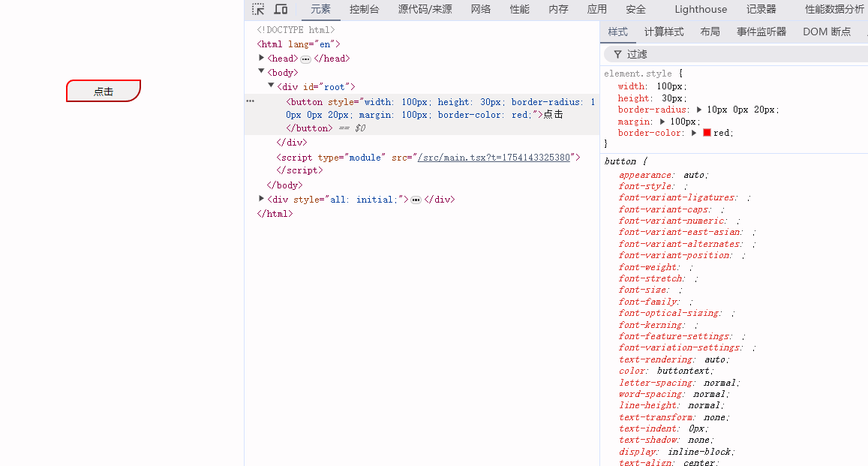Screen dimensions: 868x466
Task: Click the display: inline-block declaration
Action: pos(677,452)
